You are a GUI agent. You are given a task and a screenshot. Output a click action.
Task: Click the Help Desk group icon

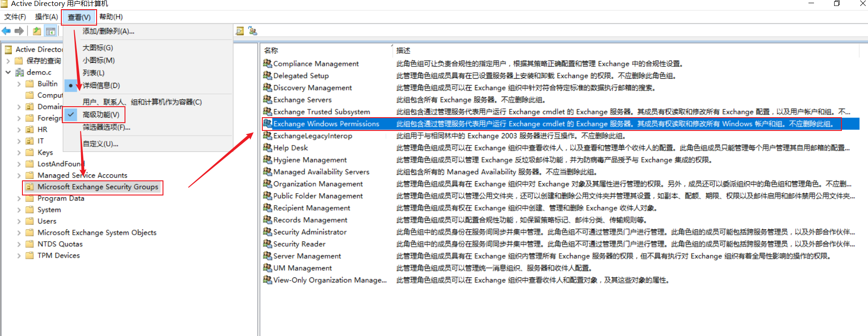(267, 147)
